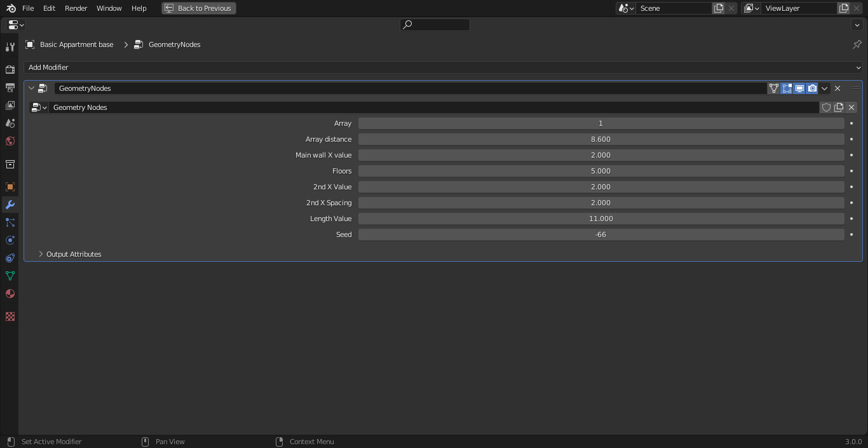Viewport: 868px width, 448px height.
Task: Click the Back to Previous button
Action: tap(198, 8)
